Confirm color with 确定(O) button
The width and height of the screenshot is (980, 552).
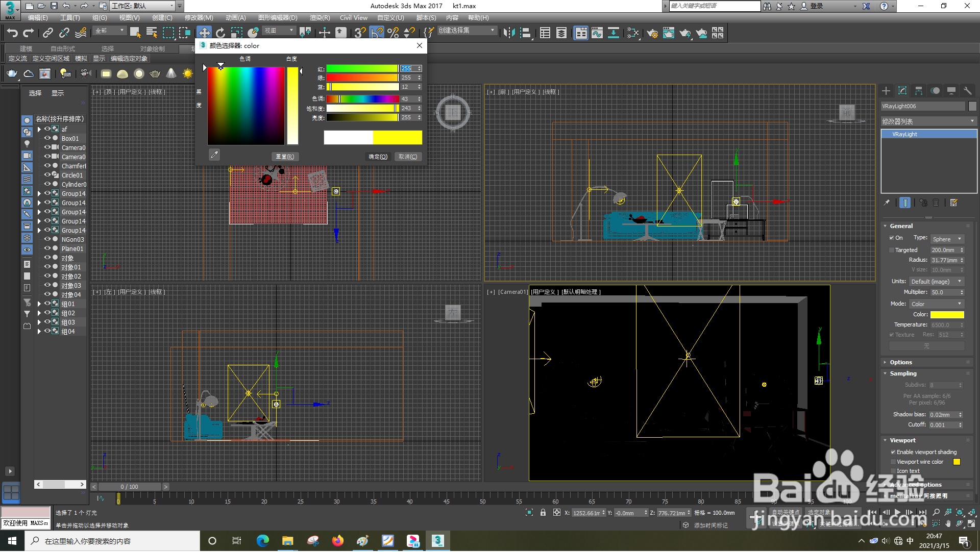click(378, 157)
